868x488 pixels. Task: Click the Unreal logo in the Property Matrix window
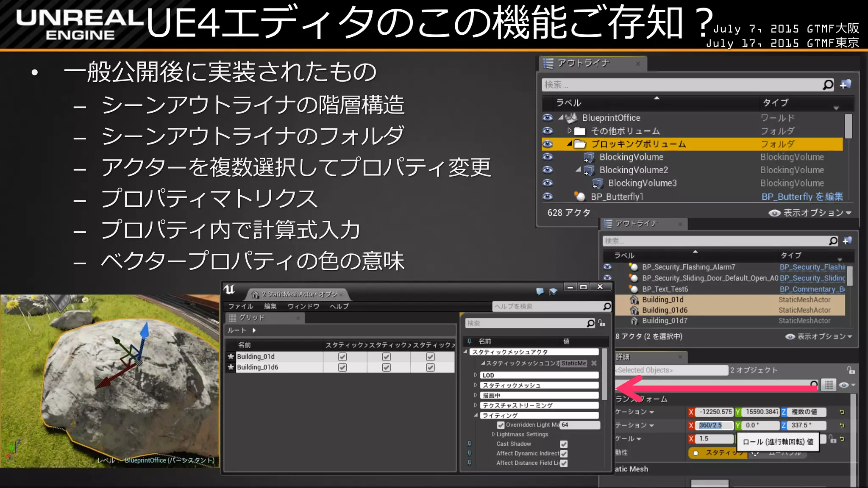click(x=229, y=290)
